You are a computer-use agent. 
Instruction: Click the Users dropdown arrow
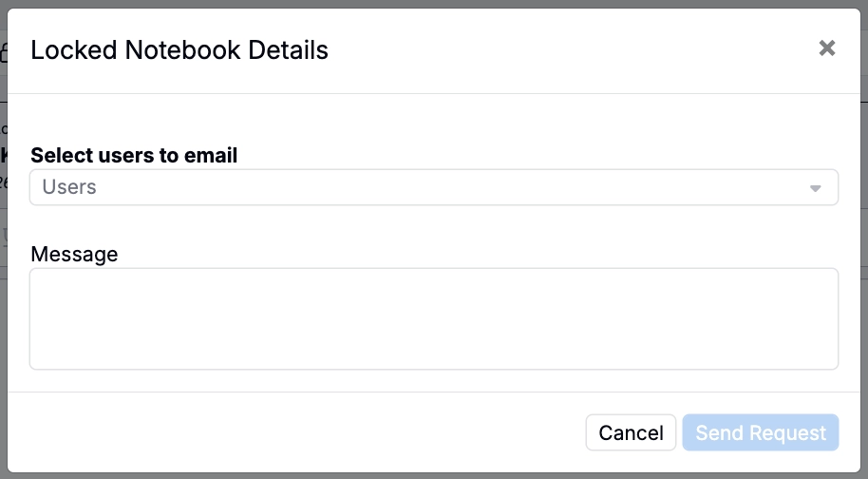click(815, 188)
